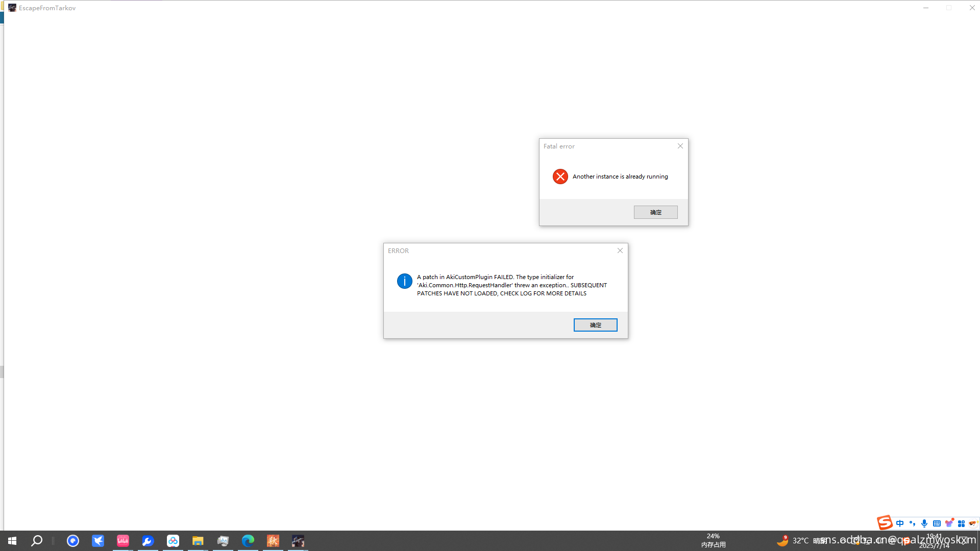
Task: Open the system monitor taskbar icon
Action: tap(223, 541)
